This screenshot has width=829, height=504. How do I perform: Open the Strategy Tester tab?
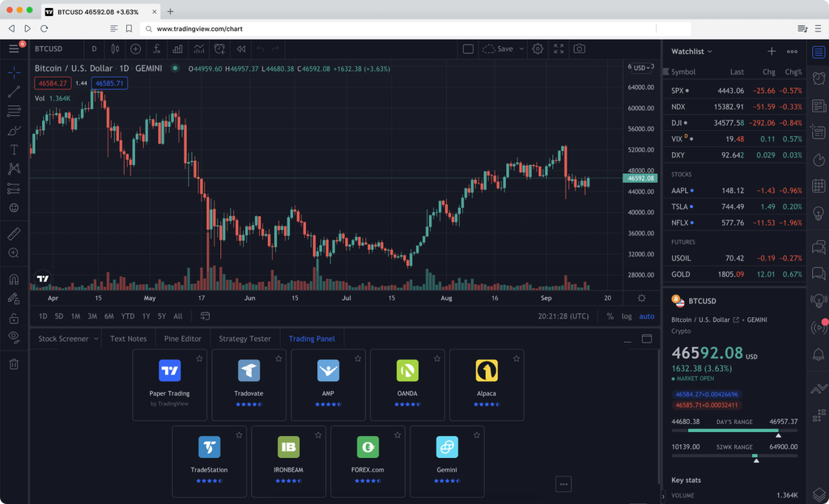click(x=244, y=339)
